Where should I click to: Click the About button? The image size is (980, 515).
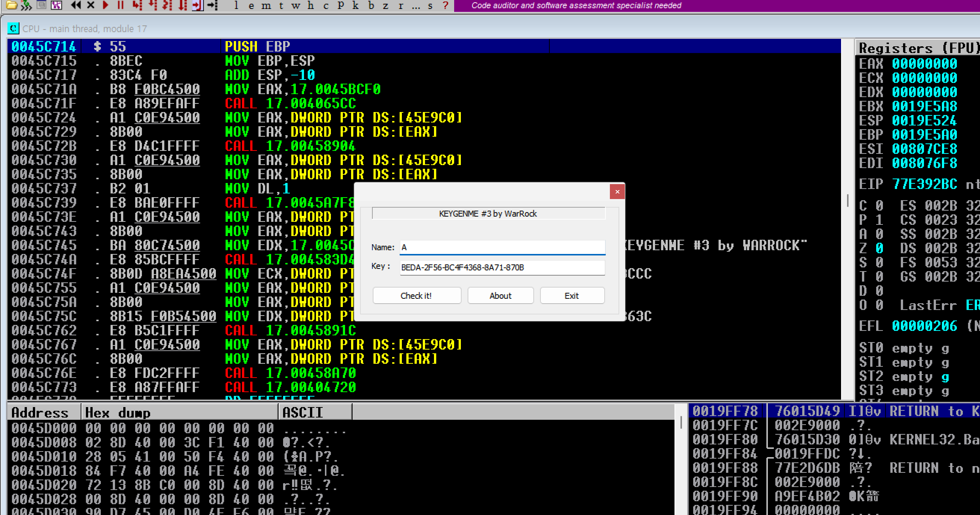(500, 295)
